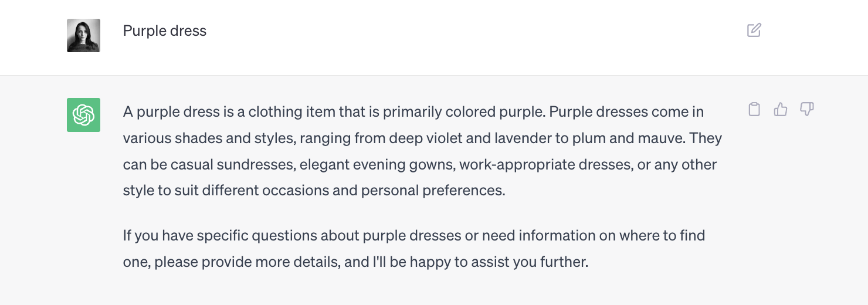Click the user's profile avatar photo
Viewport: 868px width, 305px height.
[83, 35]
